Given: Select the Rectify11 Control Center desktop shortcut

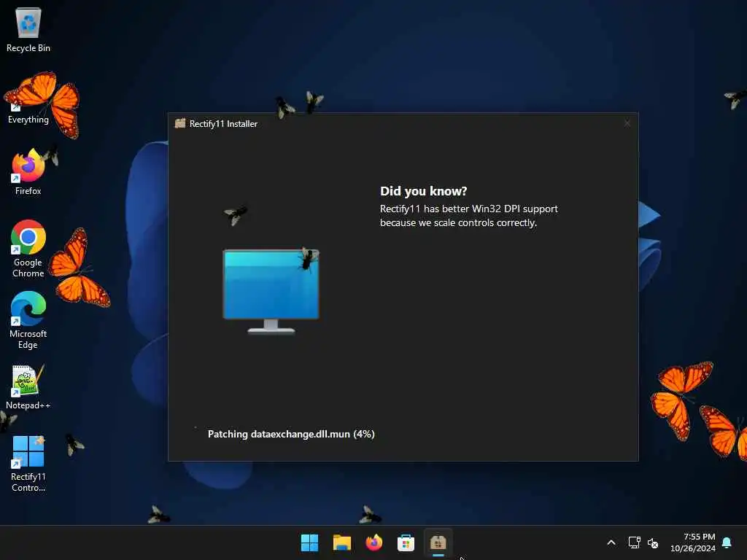Looking at the screenshot, I should click(28, 463).
